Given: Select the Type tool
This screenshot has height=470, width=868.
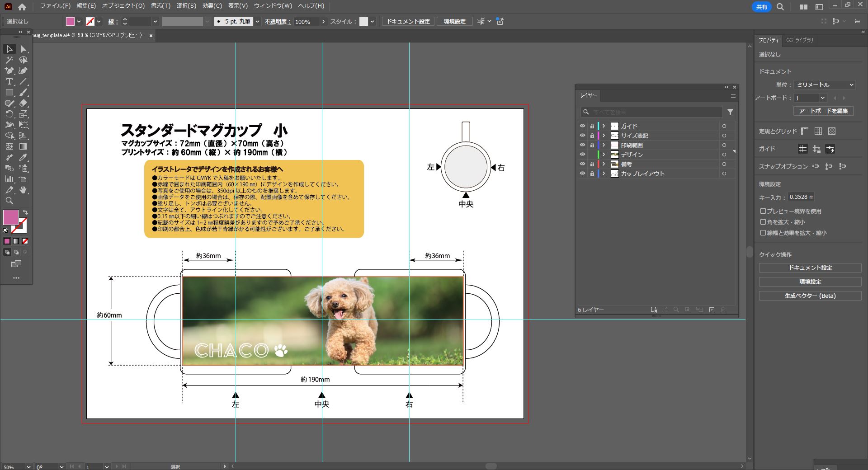Looking at the screenshot, I should click(9, 81).
